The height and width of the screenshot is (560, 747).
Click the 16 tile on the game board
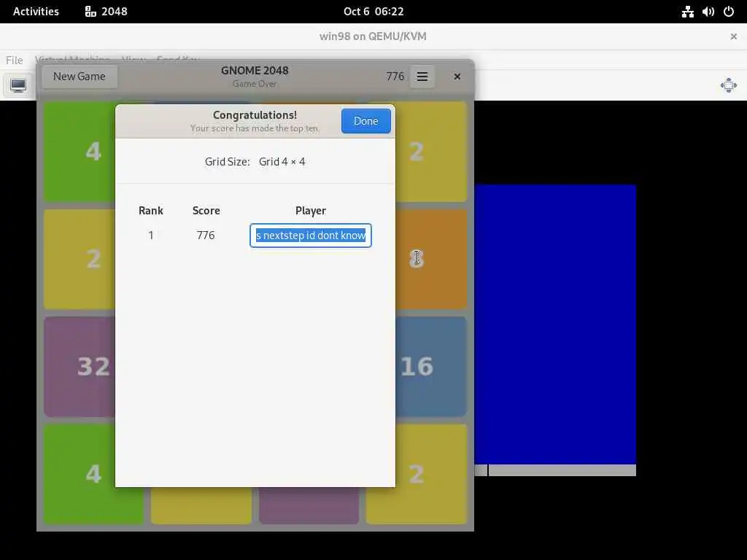coord(430,367)
